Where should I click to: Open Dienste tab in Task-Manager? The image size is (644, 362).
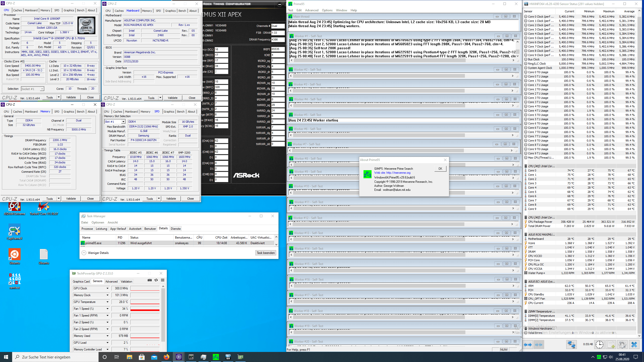click(176, 229)
